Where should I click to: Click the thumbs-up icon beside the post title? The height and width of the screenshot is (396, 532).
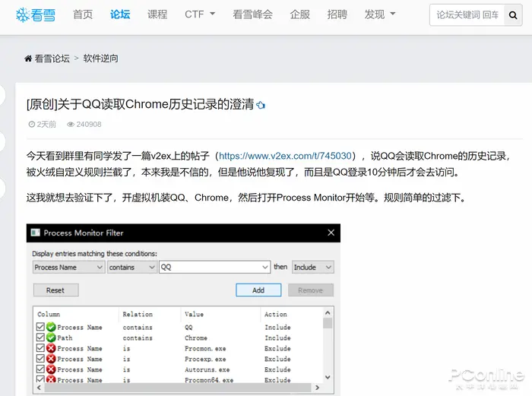261,106
